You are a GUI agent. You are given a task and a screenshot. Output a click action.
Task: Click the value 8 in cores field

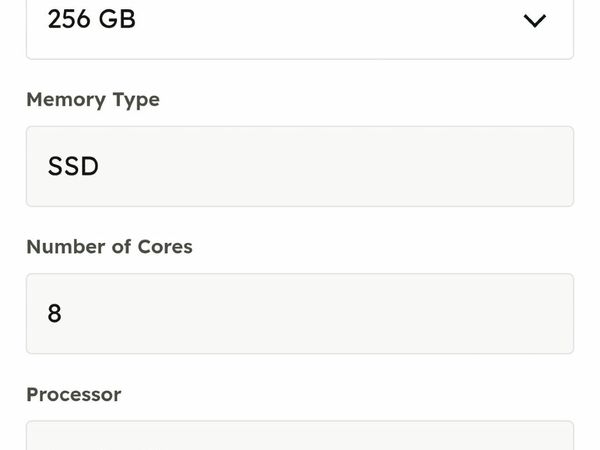(54, 313)
